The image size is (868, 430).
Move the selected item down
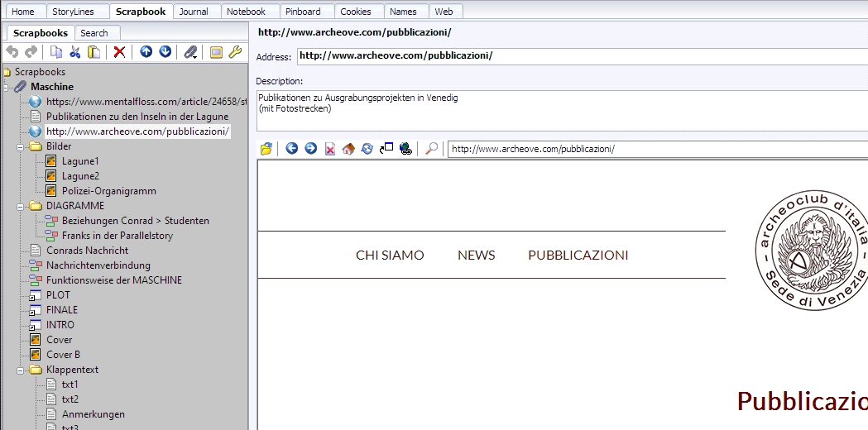click(x=165, y=52)
